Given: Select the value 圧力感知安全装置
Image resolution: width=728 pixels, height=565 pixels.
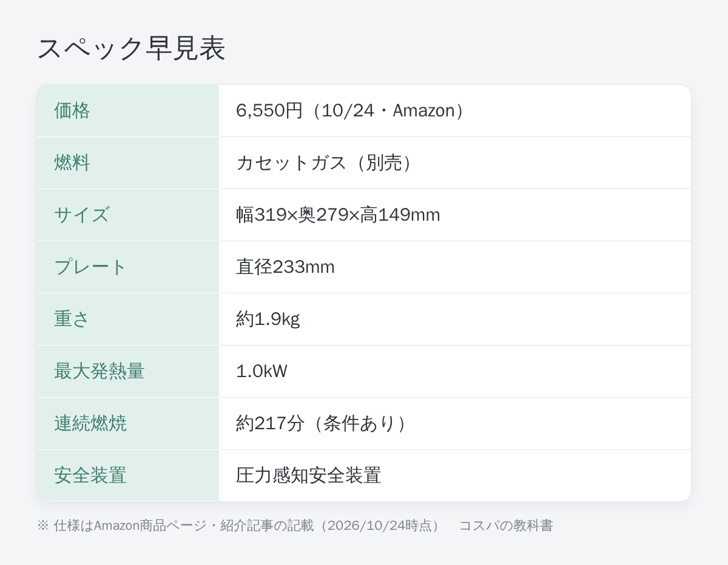Looking at the screenshot, I should 309,475.
